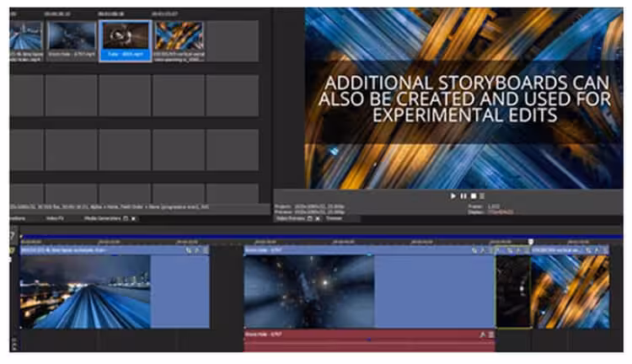Select the highlighted Tube media thumbnail

126,41
